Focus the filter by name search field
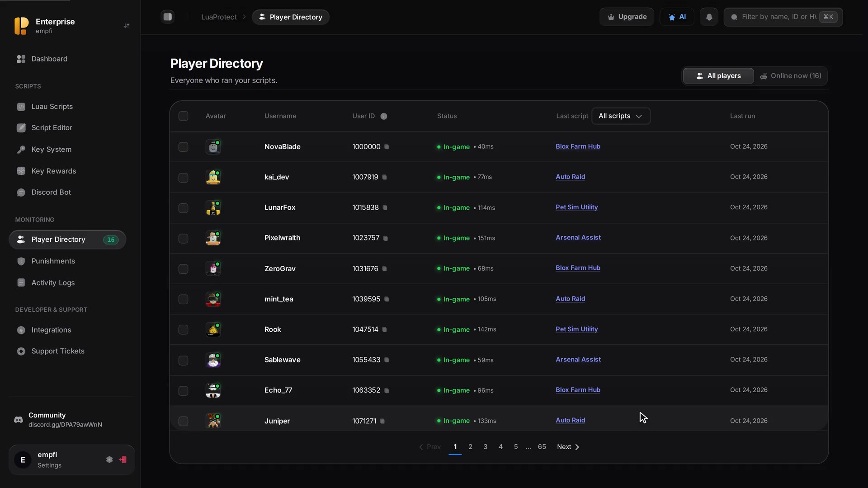 coord(783,17)
